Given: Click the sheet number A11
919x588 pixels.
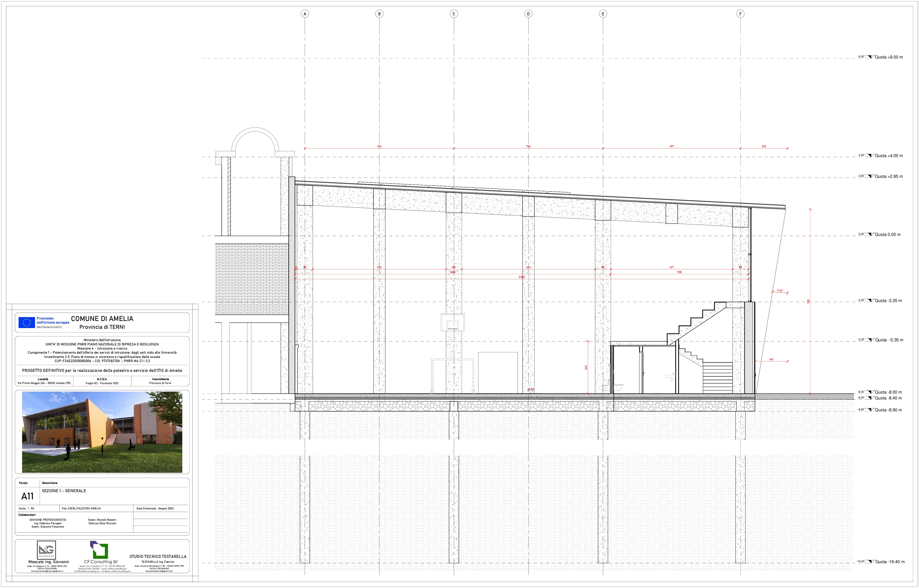Looking at the screenshot, I should coord(28,496).
